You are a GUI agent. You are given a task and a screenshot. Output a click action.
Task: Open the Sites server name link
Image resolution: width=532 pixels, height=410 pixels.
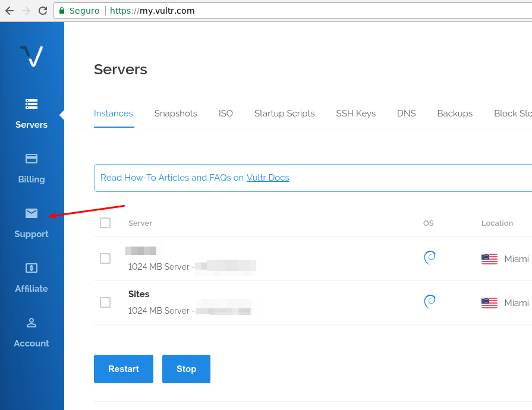[x=138, y=294]
